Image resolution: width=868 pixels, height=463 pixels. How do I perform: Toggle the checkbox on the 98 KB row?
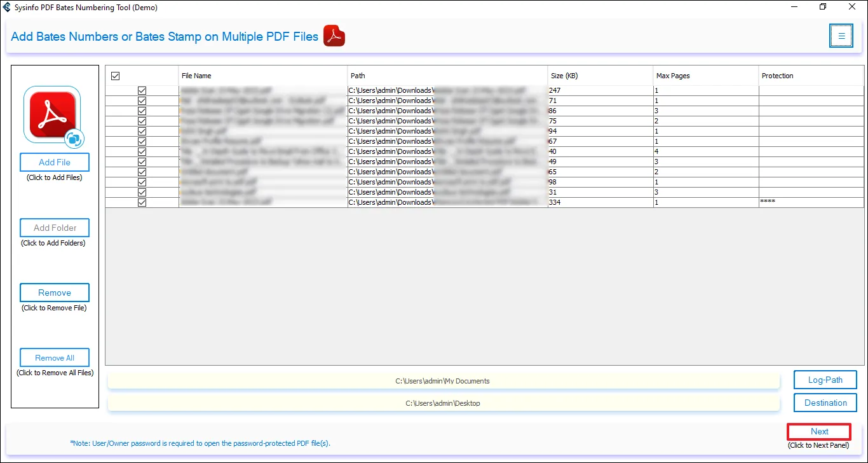click(x=142, y=183)
